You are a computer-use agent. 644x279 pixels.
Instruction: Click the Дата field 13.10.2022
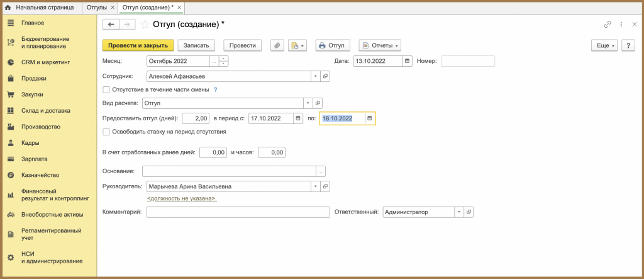click(x=378, y=61)
